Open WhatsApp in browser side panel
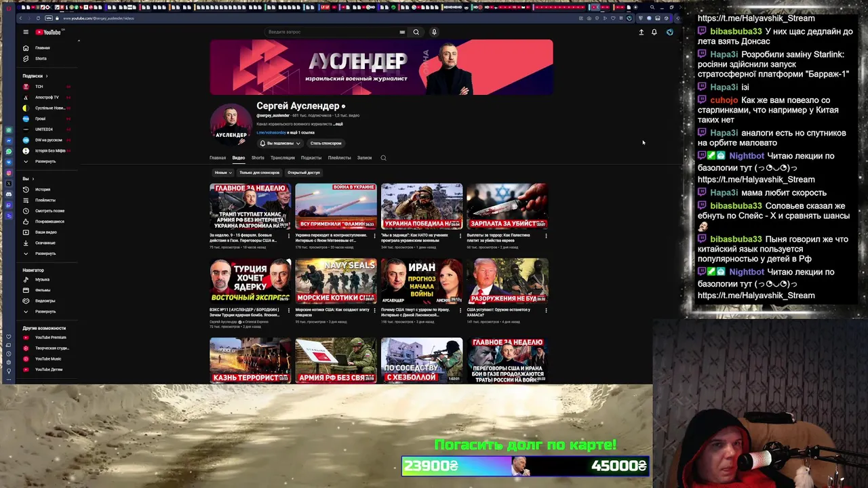 (9, 151)
